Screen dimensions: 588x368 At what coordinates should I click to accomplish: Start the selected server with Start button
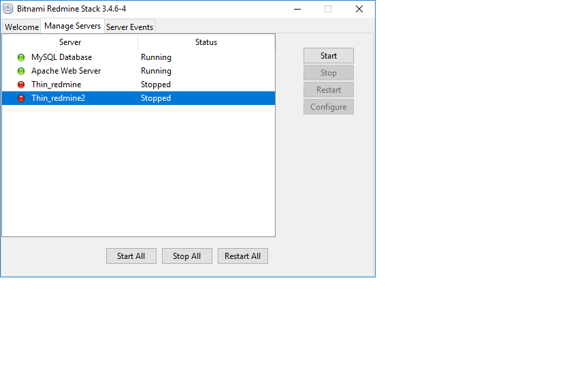coord(329,56)
